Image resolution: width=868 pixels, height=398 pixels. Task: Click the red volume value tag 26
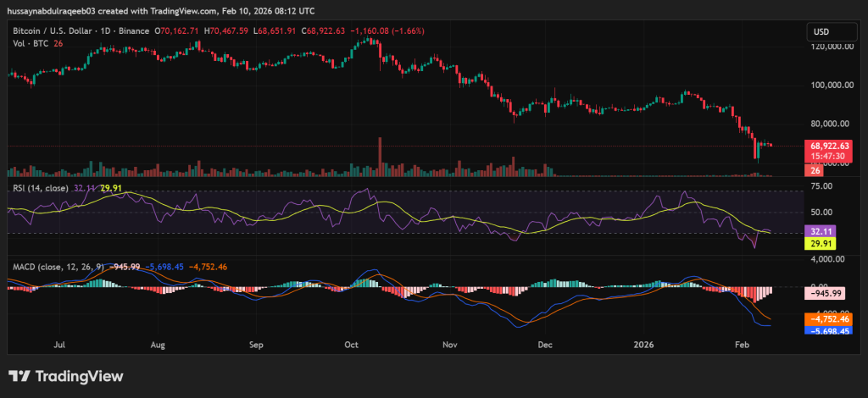tap(814, 170)
